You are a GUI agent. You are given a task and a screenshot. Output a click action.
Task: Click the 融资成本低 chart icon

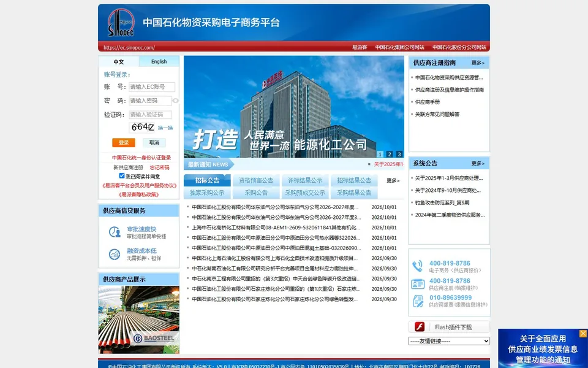(115, 254)
